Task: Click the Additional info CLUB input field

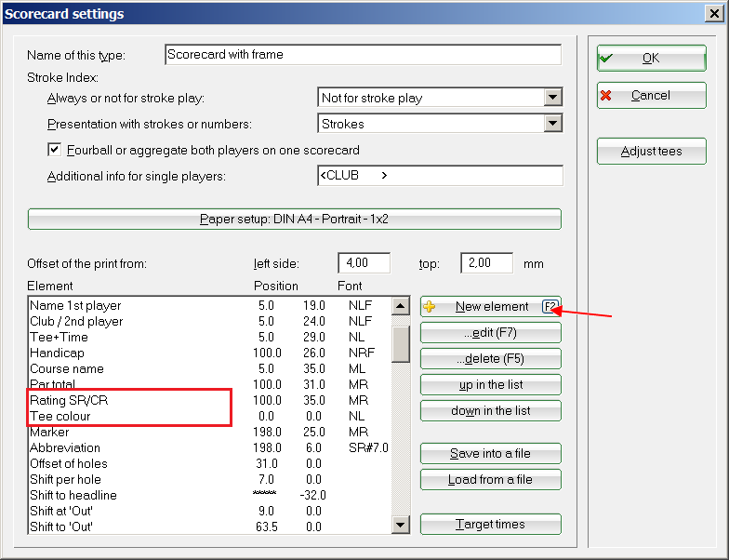Action: pyautogui.click(x=439, y=176)
